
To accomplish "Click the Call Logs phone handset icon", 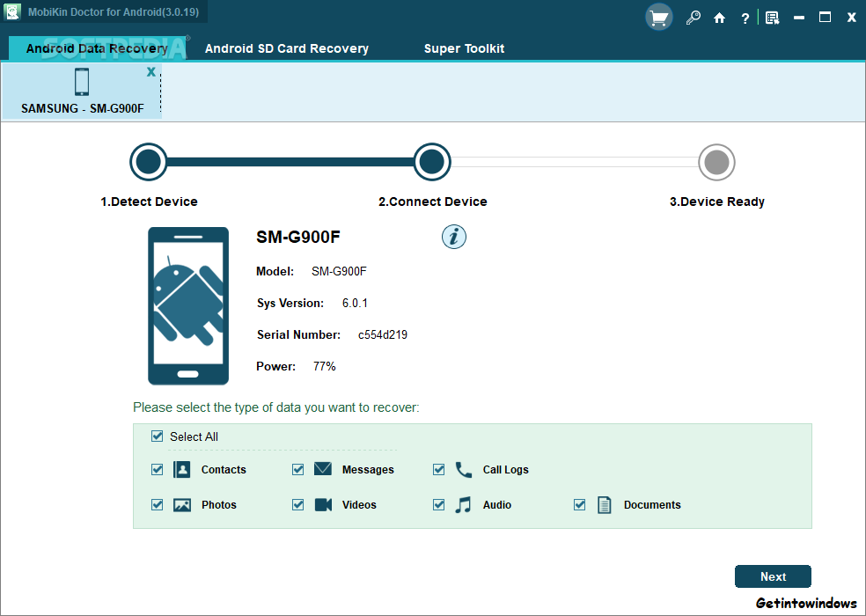I will pos(464,470).
